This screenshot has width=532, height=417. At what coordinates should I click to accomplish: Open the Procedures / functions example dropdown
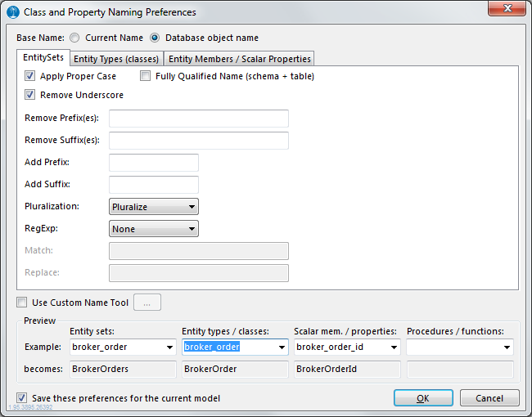pyautogui.click(x=507, y=347)
